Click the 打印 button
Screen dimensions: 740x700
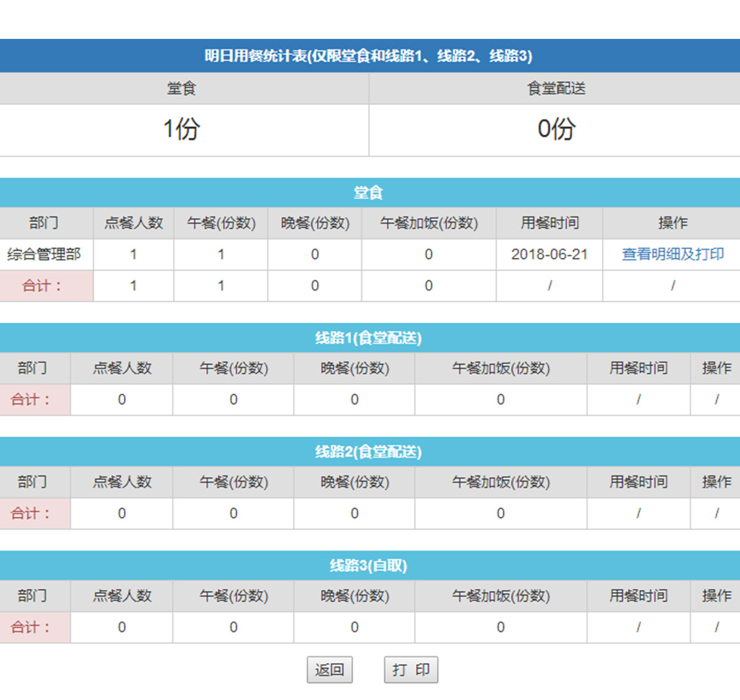(x=411, y=670)
